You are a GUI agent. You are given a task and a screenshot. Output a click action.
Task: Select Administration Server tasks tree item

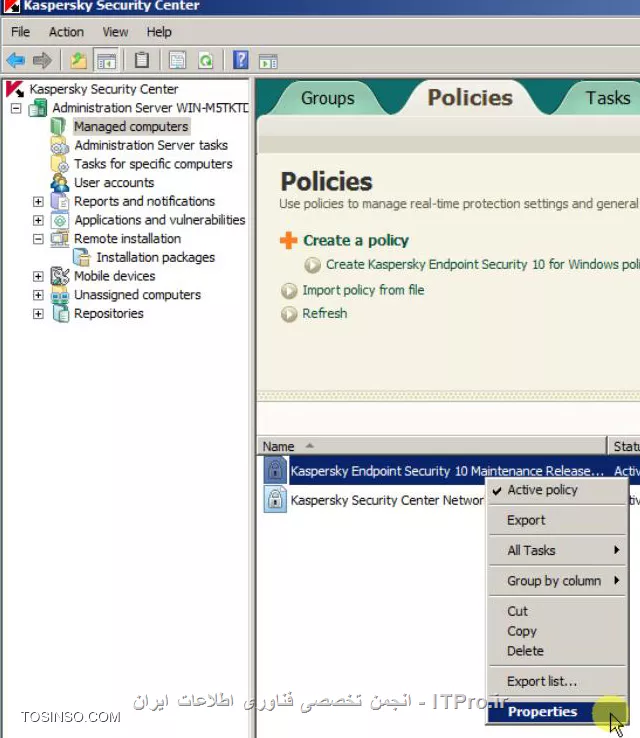coord(151,145)
